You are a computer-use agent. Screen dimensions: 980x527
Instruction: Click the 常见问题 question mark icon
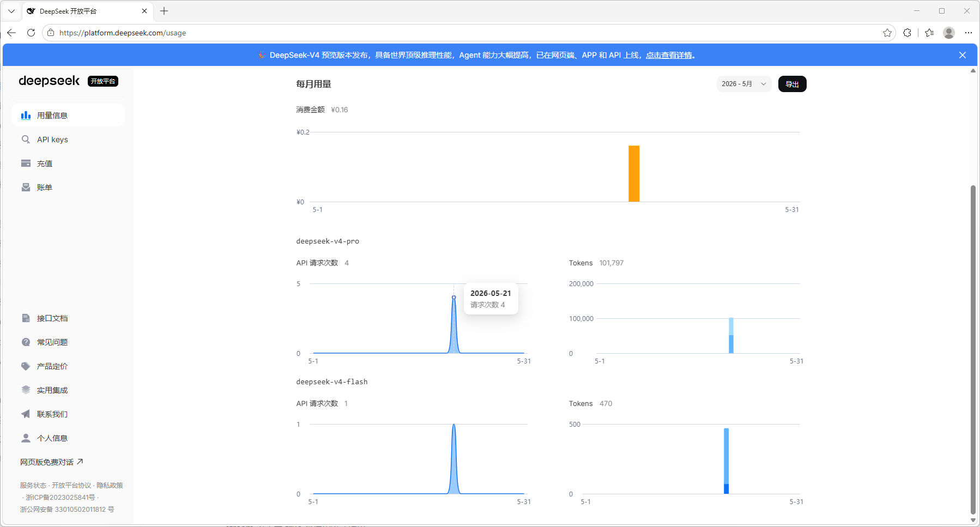(x=26, y=342)
